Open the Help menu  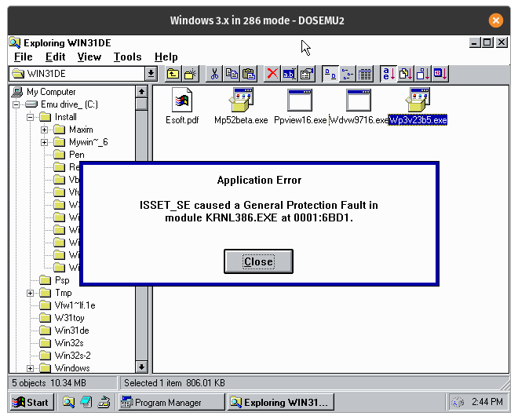[166, 57]
